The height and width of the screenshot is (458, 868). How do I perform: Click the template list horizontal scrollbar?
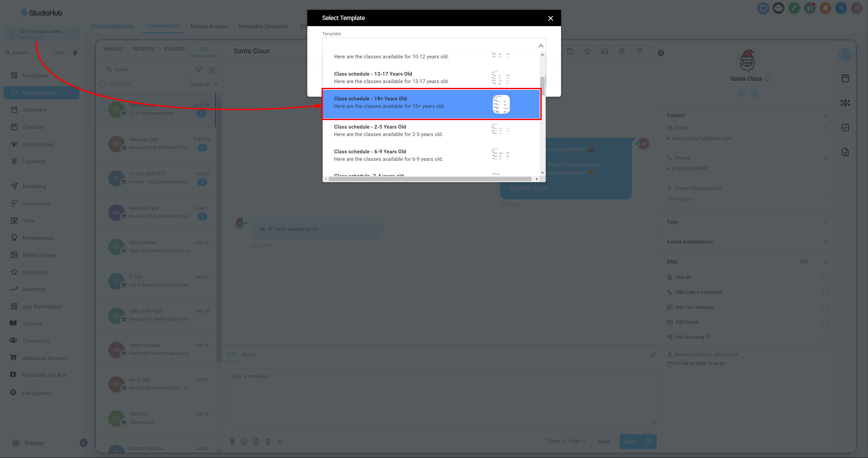coord(429,179)
